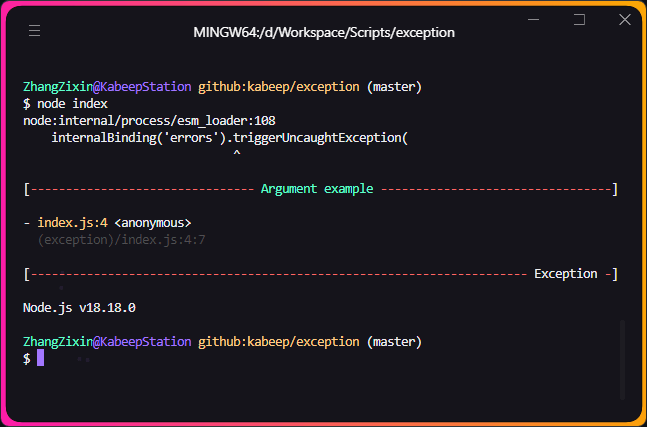
Task: Close the terminal window
Action: [625, 19]
